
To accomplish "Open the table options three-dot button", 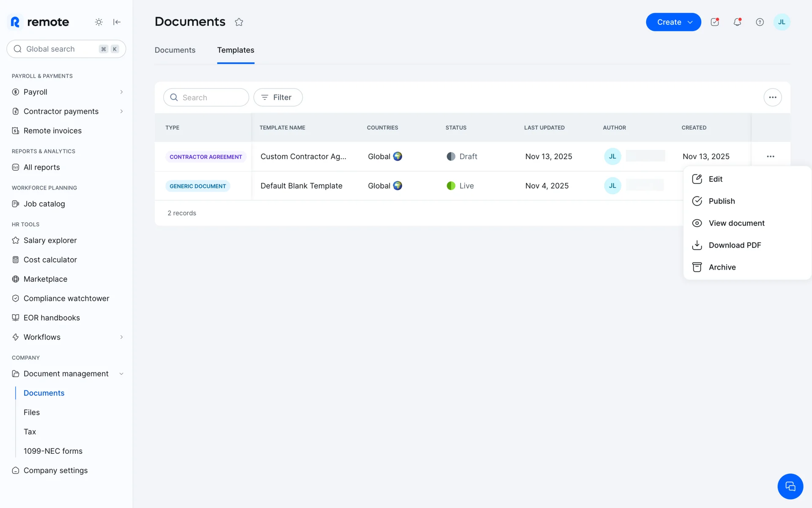I will point(772,97).
